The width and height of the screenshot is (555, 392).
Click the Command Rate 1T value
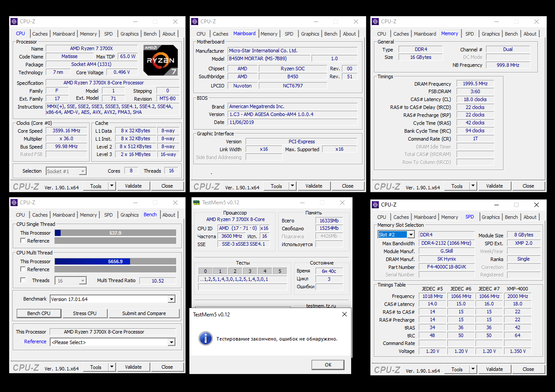[475, 139]
